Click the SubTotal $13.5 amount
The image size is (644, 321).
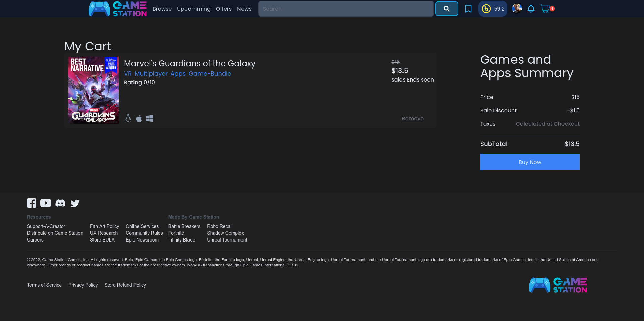[572, 144]
